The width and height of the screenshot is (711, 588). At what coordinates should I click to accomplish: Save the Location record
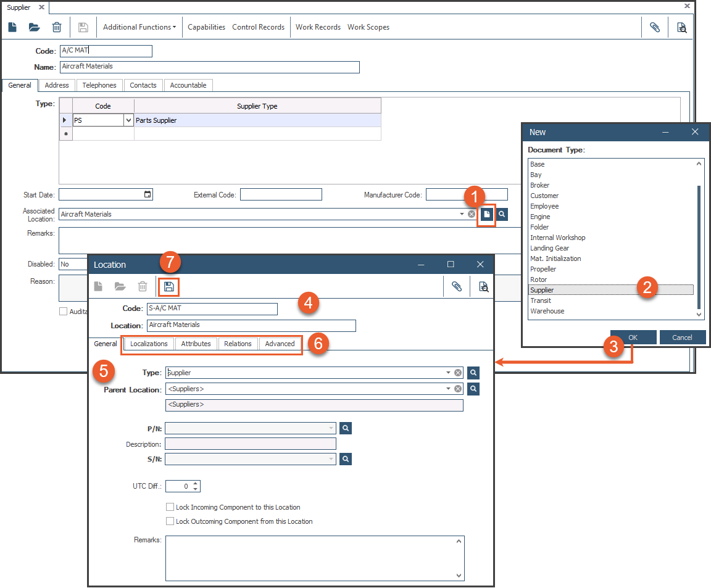click(169, 286)
